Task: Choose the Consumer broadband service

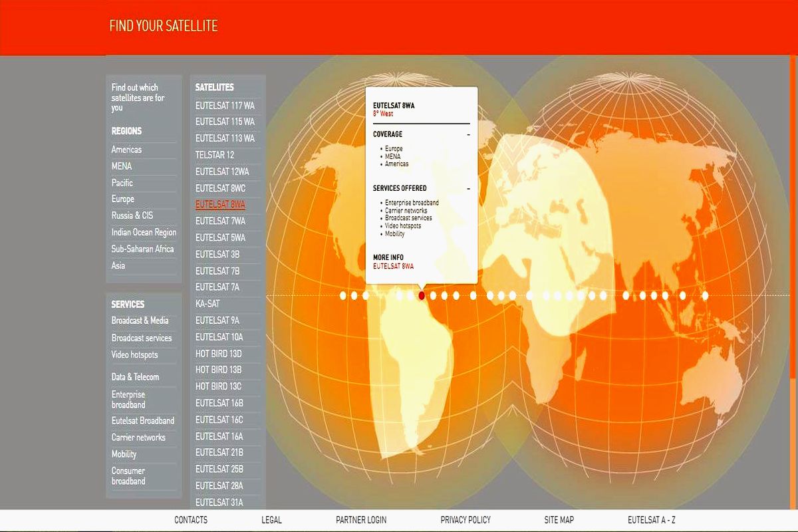Action: (128, 476)
